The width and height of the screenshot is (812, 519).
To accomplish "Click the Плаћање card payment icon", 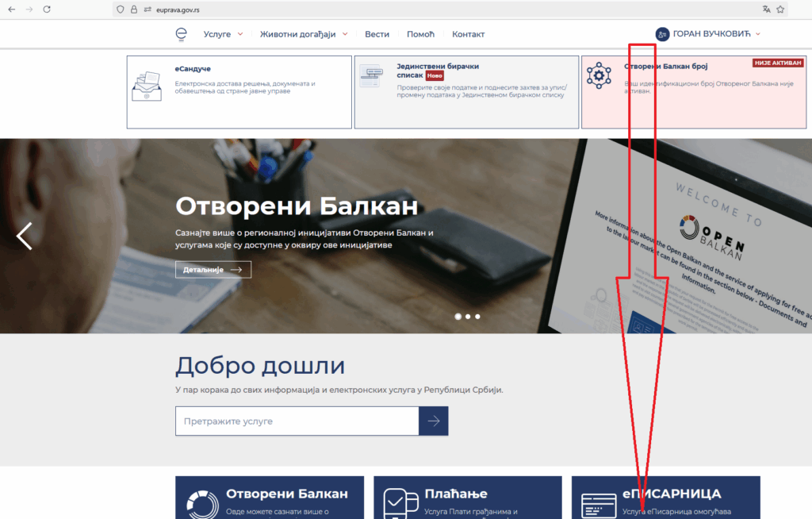I will 400,503.
